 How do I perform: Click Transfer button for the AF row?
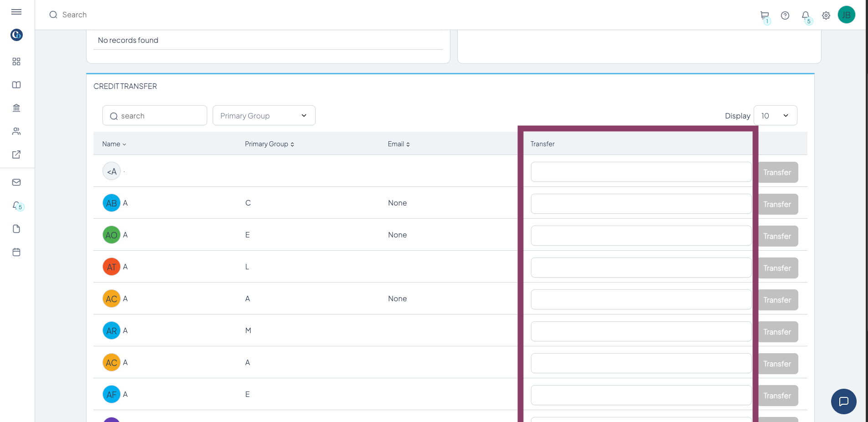tap(777, 396)
